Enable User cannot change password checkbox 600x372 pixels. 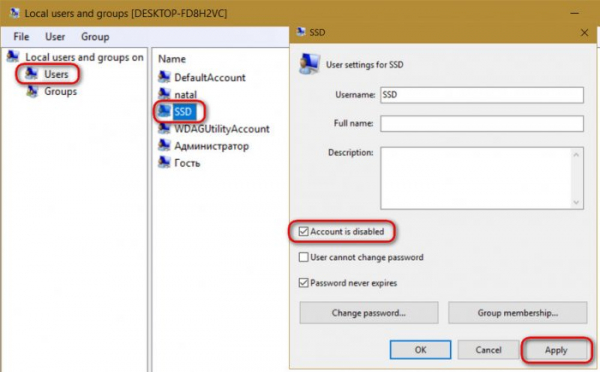click(x=303, y=257)
